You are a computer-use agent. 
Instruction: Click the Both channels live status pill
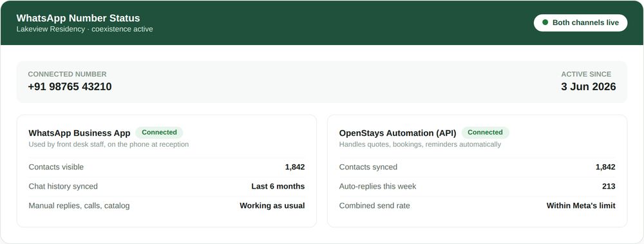580,23
